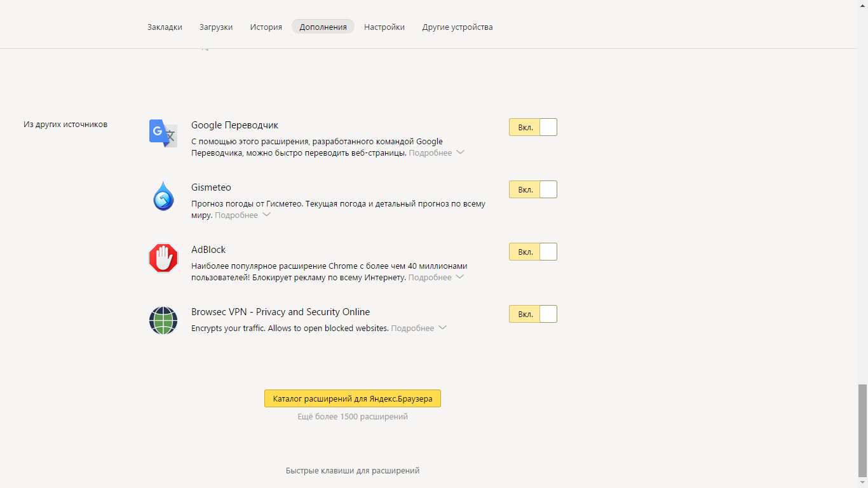
Task: Show more details for AdBlock
Action: 436,278
